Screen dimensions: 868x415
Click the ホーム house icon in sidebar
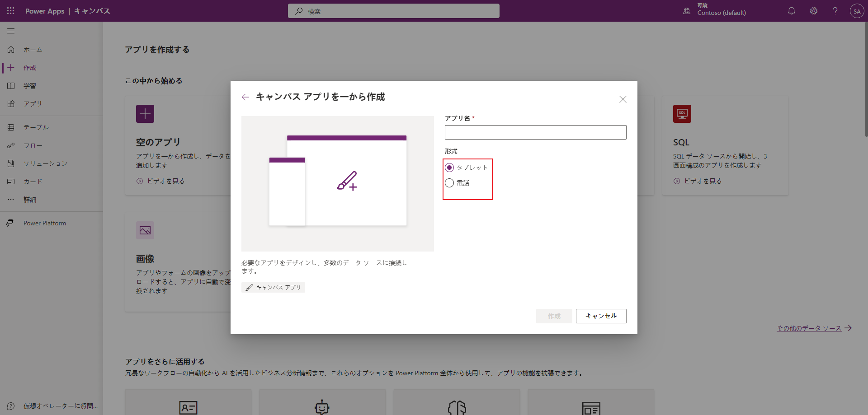click(x=11, y=50)
